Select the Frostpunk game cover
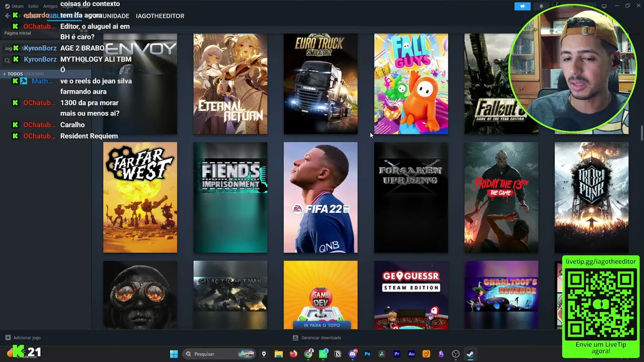644x362 pixels. pyautogui.click(x=591, y=198)
